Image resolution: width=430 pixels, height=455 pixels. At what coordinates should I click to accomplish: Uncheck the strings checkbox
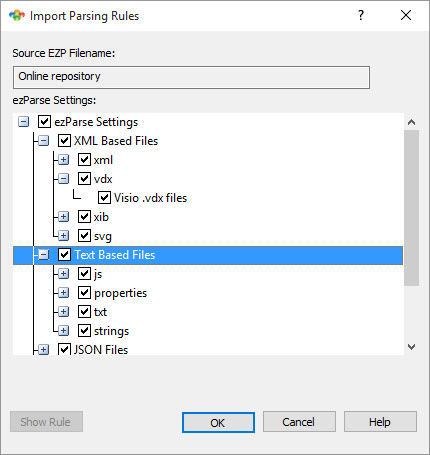(84, 331)
